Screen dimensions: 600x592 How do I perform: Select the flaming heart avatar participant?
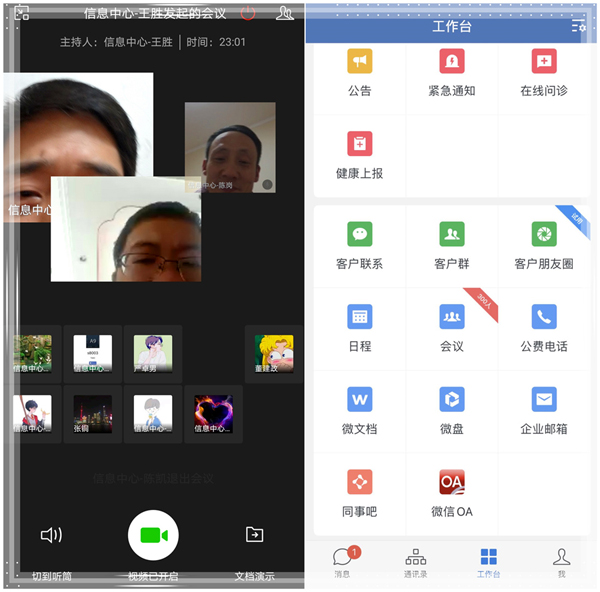213,414
